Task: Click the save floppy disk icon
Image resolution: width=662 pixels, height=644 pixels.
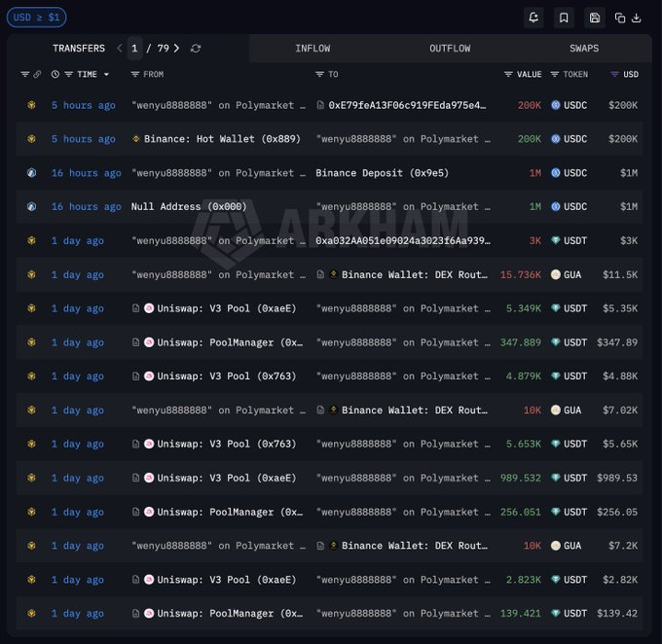Action: [x=595, y=18]
